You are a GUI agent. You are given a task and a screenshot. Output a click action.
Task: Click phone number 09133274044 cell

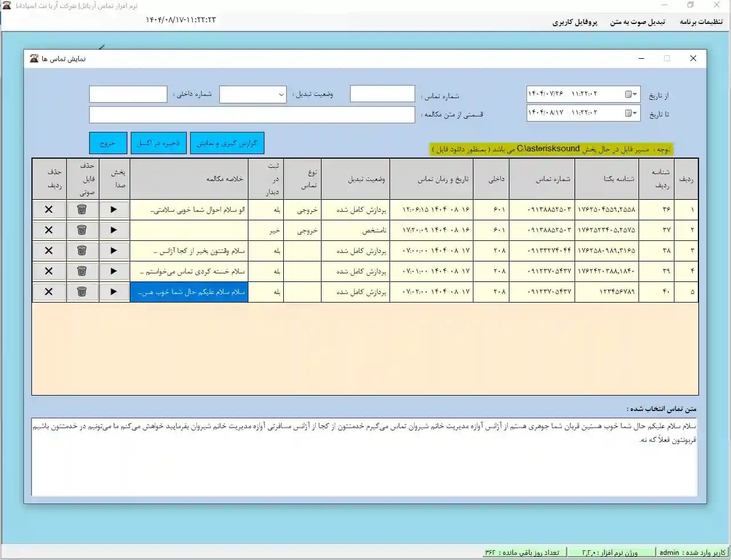pos(541,251)
